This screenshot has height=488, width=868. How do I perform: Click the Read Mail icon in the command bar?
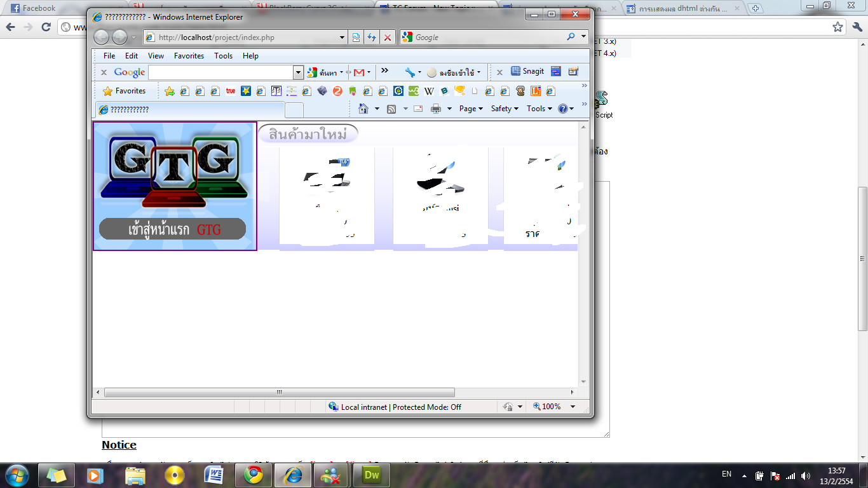(418, 109)
